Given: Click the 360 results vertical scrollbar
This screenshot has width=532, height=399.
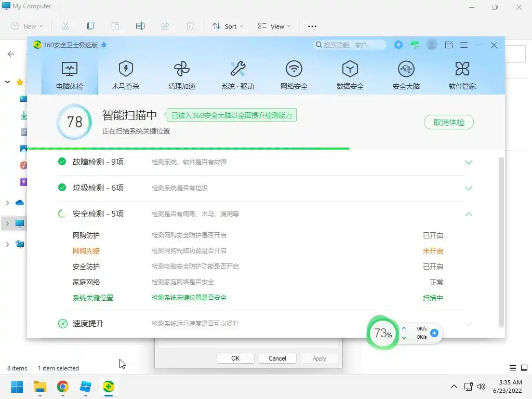Looking at the screenshot, I should [x=501, y=242].
